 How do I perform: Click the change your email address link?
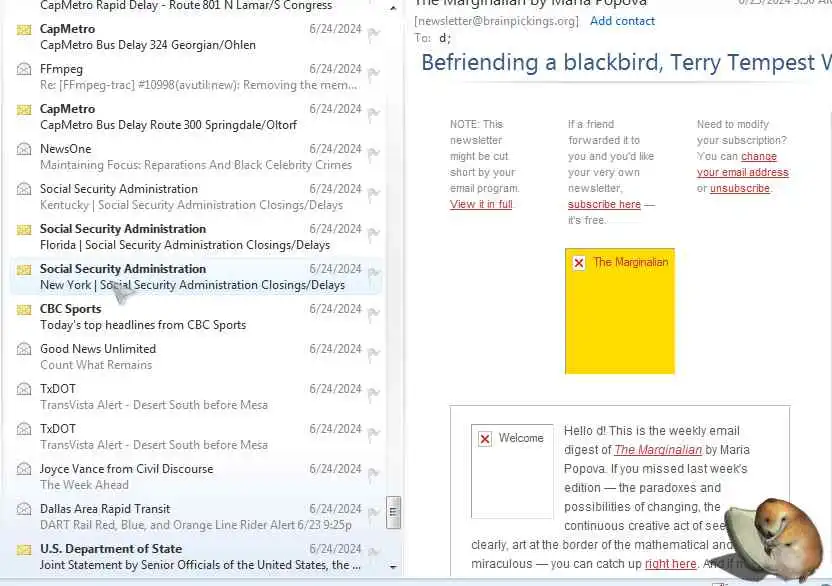pos(743,165)
